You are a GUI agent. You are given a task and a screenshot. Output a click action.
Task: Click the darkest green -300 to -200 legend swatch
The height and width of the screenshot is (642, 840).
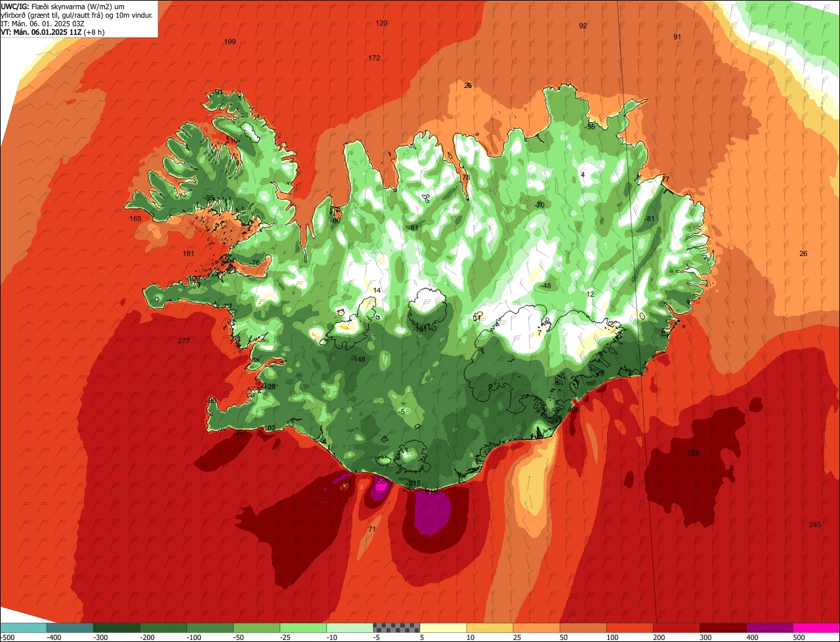[116, 628]
